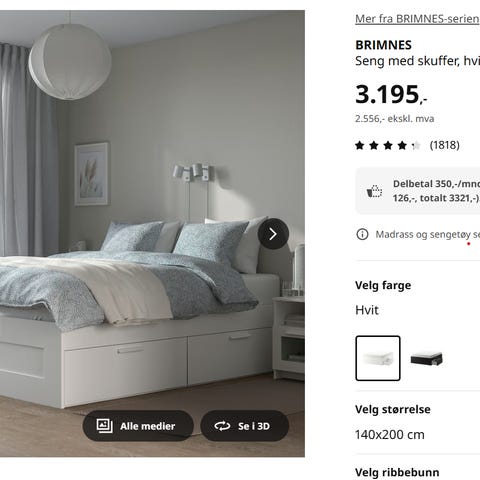Open the Alle medier media viewer
Viewport: 480px width, 480px height.
(138, 426)
